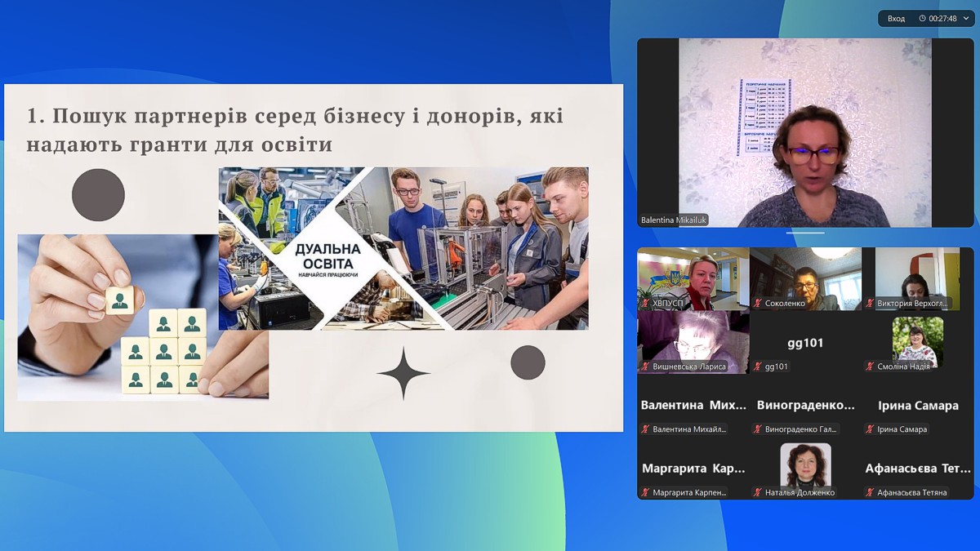Click muted mic icon for Наталья Долженко

[x=758, y=493]
